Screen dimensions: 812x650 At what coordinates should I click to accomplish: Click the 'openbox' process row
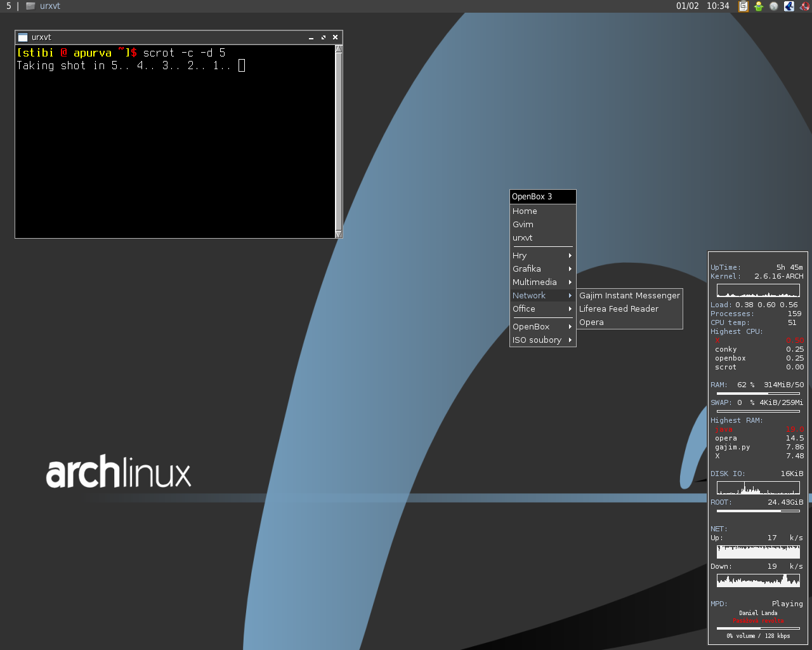tap(759, 358)
